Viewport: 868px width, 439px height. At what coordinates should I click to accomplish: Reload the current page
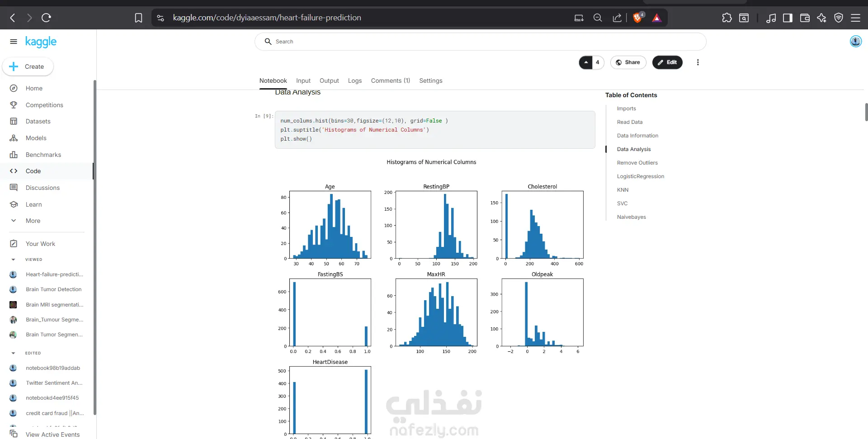(x=46, y=18)
